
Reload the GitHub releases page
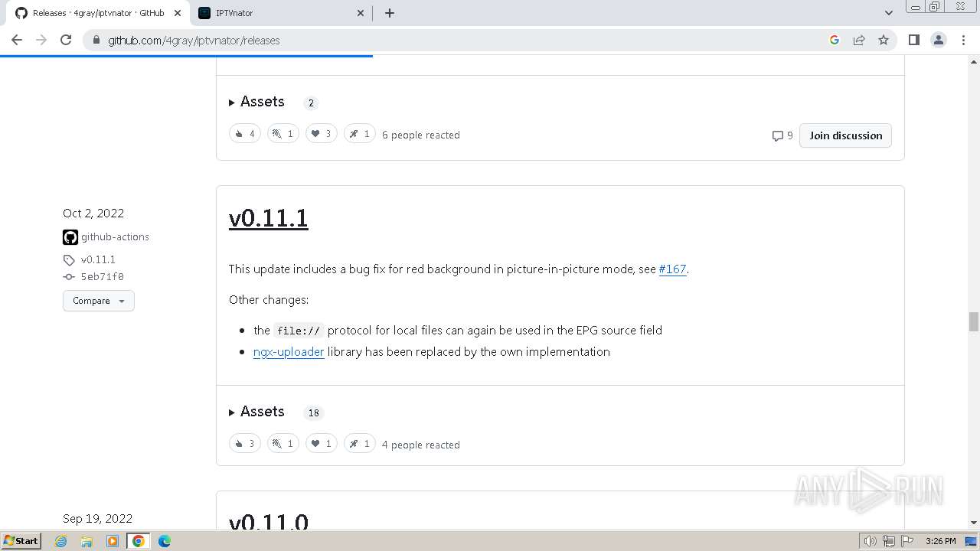click(x=66, y=40)
